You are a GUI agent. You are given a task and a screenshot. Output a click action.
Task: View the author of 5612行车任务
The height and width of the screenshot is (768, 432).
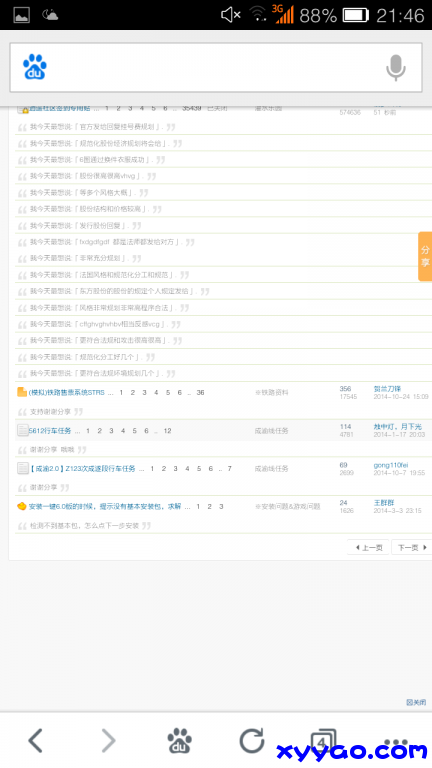397,427
